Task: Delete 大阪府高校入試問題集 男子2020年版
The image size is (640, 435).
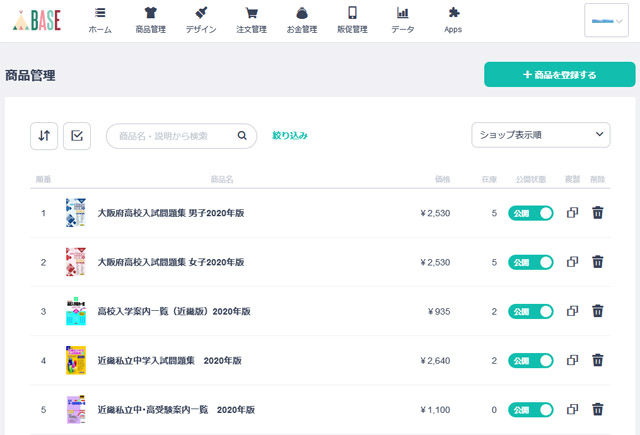Action: [598, 213]
